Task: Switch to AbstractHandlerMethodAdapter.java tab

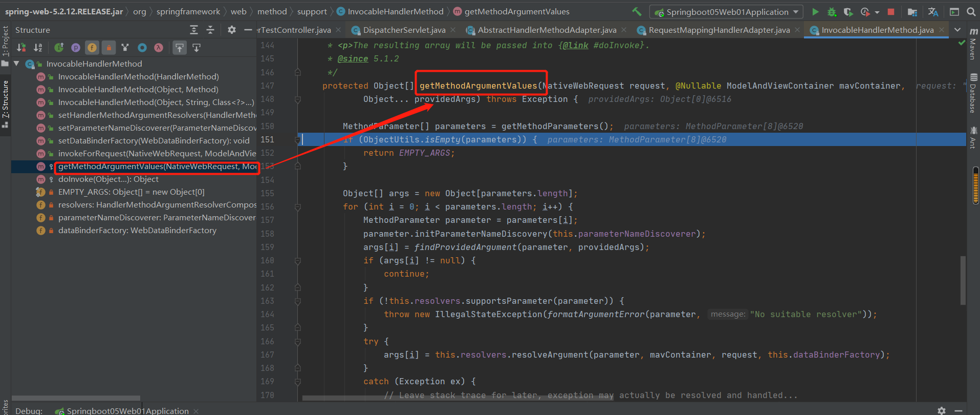Action: tap(547, 30)
